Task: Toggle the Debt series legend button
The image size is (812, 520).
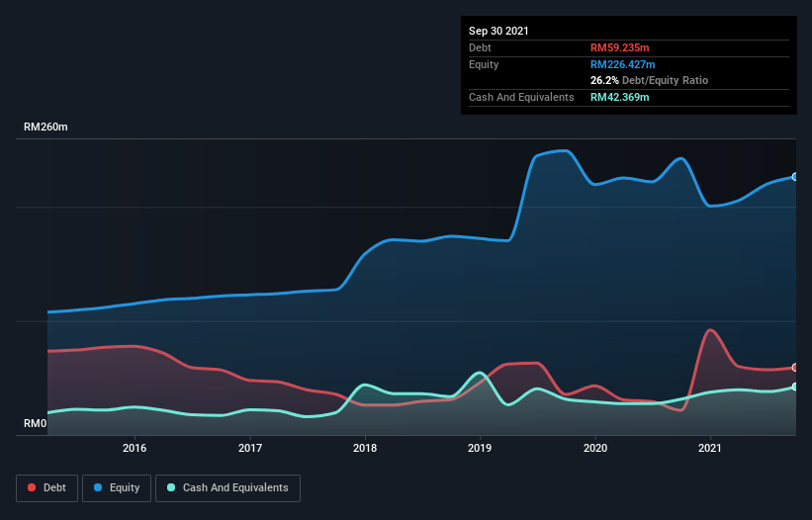Action: (47, 488)
